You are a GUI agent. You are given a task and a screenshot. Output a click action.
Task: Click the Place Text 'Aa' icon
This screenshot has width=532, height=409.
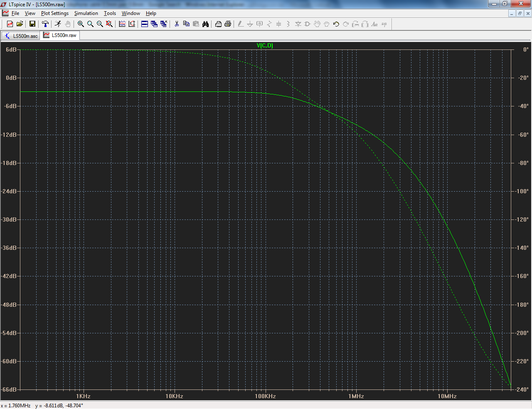point(374,24)
